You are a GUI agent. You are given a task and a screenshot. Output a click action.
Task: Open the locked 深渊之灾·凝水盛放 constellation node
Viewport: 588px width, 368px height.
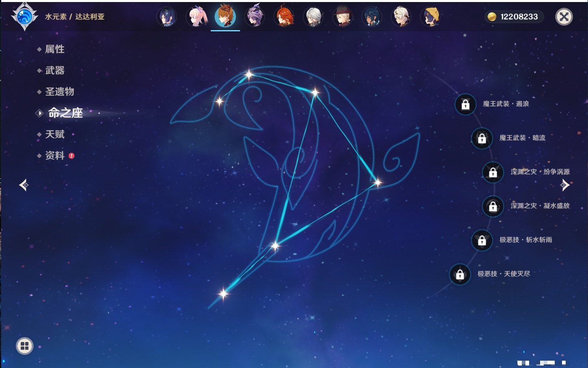click(x=493, y=206)
